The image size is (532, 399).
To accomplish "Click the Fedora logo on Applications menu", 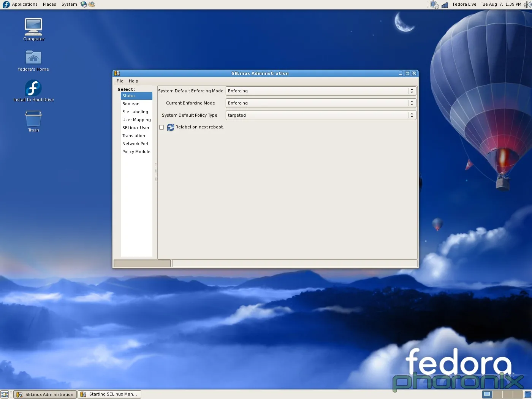I will [6, 4].
